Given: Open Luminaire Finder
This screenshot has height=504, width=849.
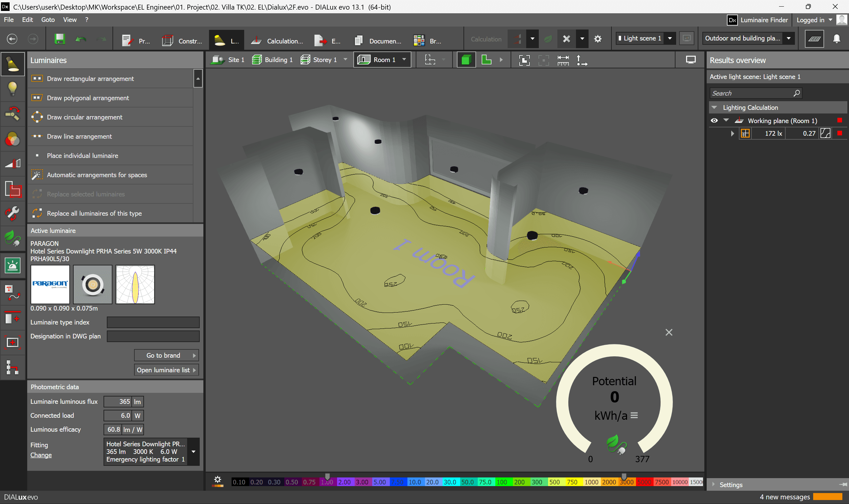Looking at the screenshot, I should (x=758, y=20).
